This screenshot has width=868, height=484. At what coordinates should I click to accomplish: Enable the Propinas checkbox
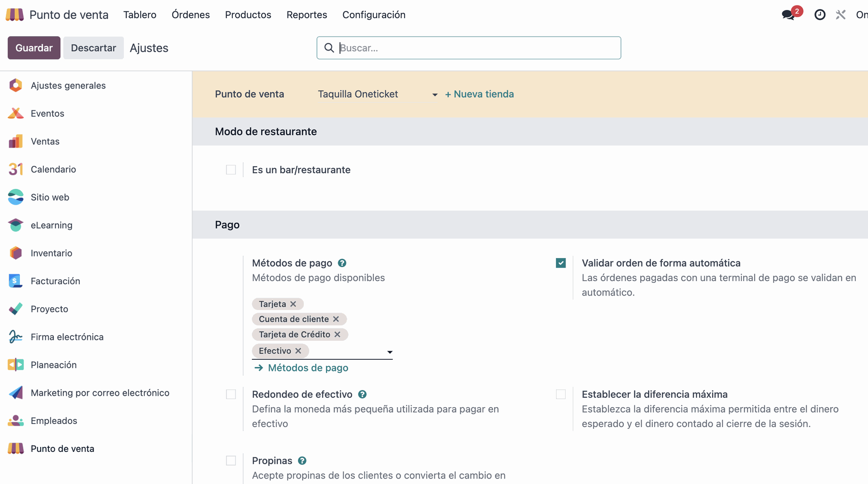[x=231, y=461]
